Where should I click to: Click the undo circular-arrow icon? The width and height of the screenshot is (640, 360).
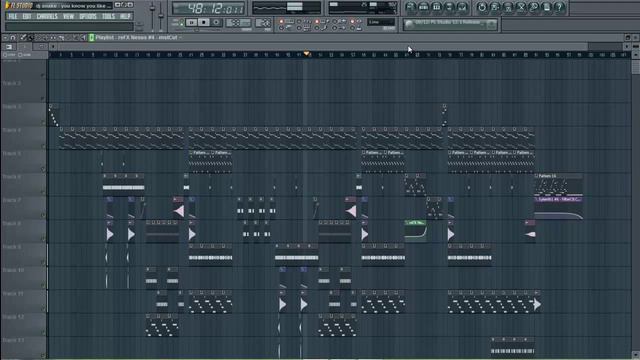pyautogui.click(x=482, y=7)
